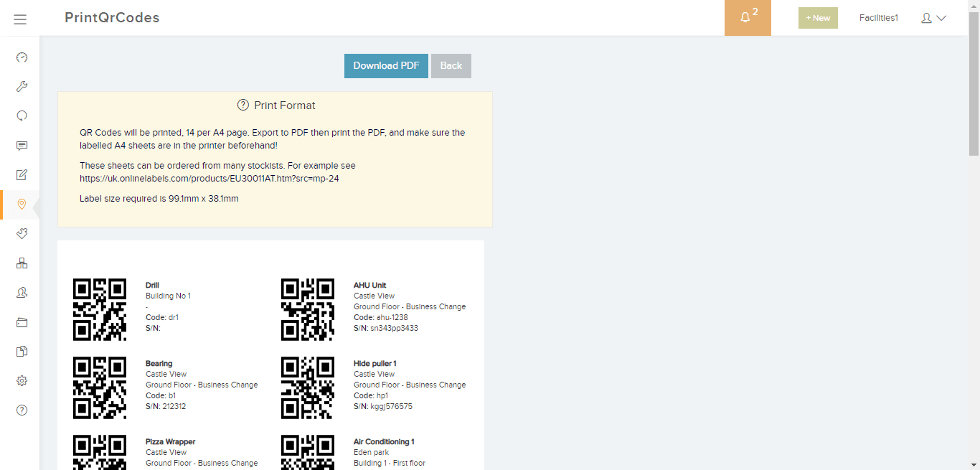980x470 pixels.
Task: Click the "Code: dr1" text
Action: pyautogui.click(x=162, y=317)
